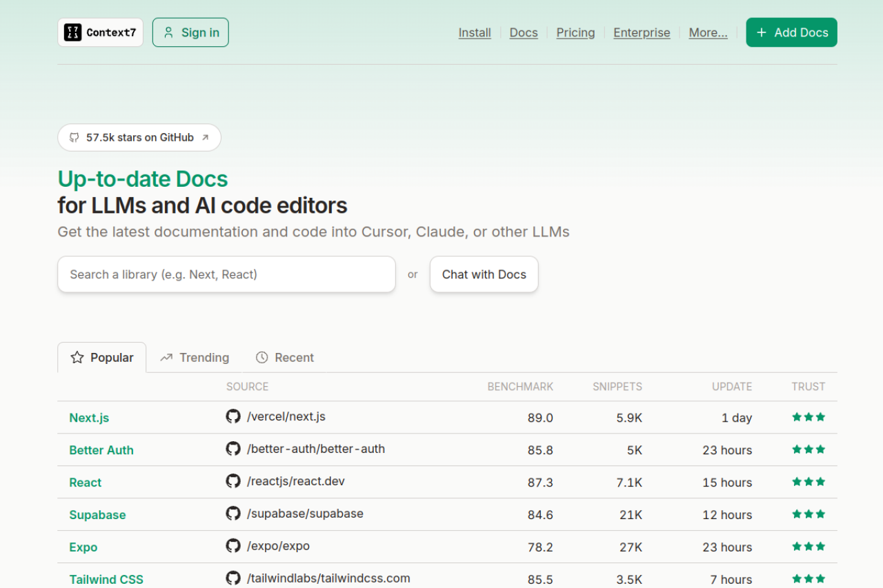Screen dimensions: 883x588
Task: Click trust stars in Supabase row
Action: click(x=808, y=514)
